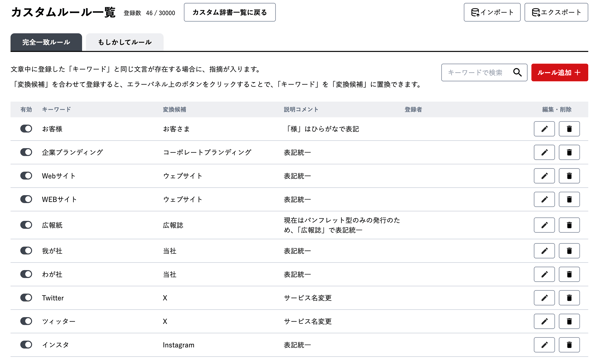Delete the 広報紙 rule
600x360 pixels.
click(569, 225)
